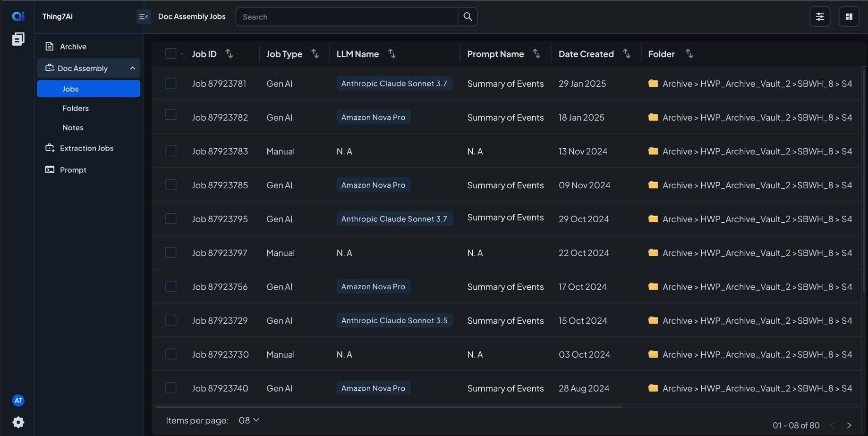The height and width of the screenshot is (436, 868).
Task: Click folder icon for Job 87923729
Action: point(653,320)
